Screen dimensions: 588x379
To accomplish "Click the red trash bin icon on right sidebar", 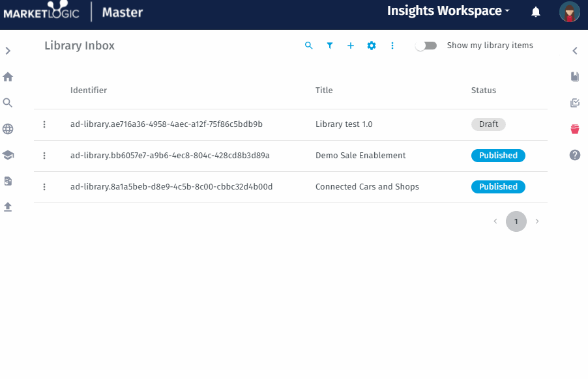I will coord(574,129).
